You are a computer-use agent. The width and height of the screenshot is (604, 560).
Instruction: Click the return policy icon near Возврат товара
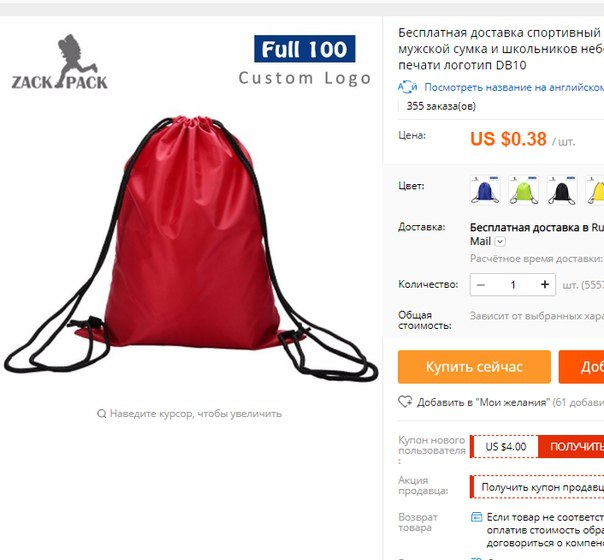[x=476, y=517]
